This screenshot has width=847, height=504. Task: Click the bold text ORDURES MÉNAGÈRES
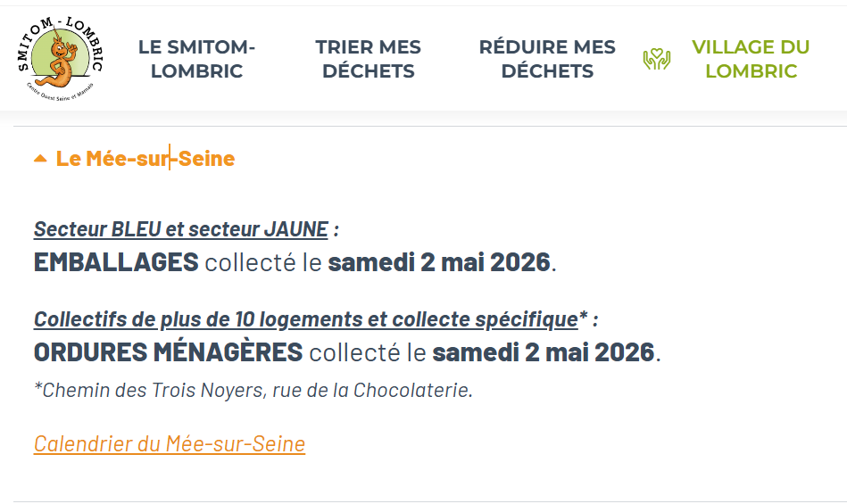click(x=169, y=352)
